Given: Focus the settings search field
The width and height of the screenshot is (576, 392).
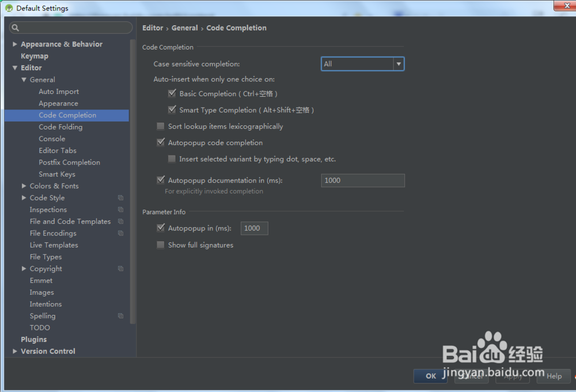Looking at the screenshot, I should (x=70, y=28).
